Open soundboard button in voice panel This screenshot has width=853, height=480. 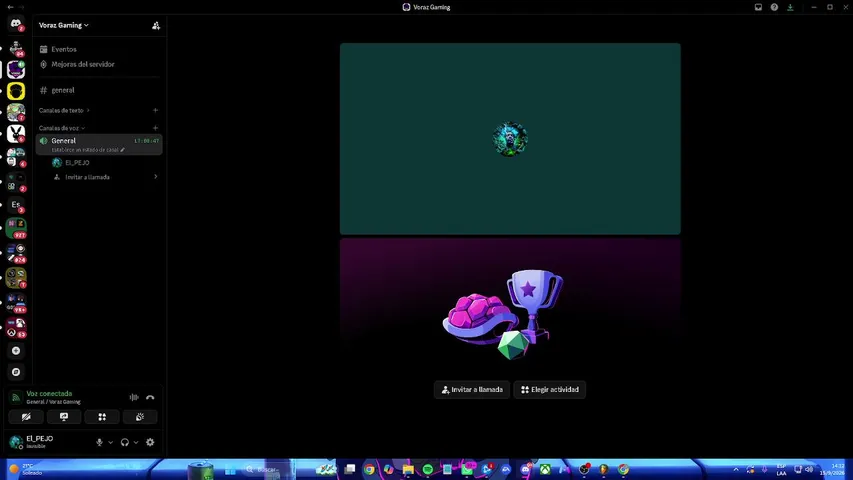[x=140, y=417]
